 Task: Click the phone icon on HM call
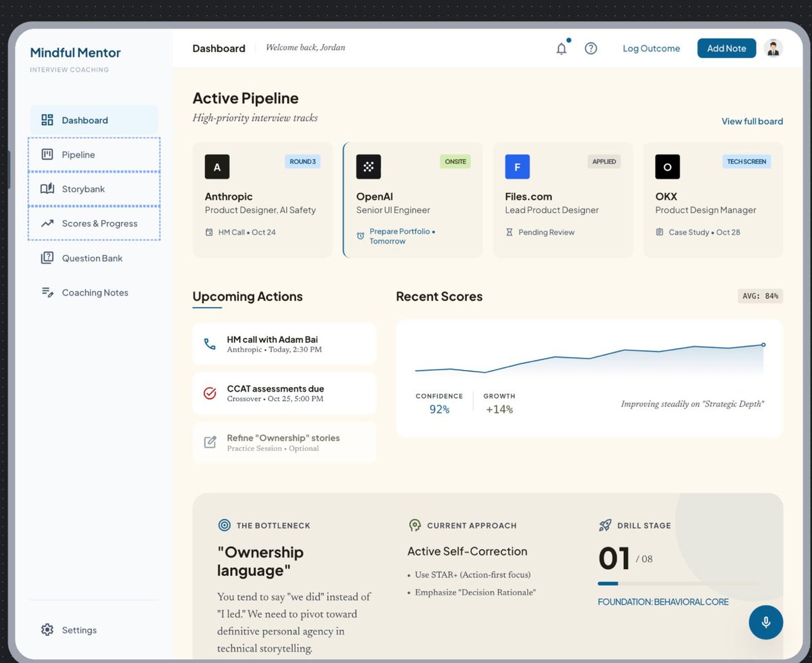[210, 344]
